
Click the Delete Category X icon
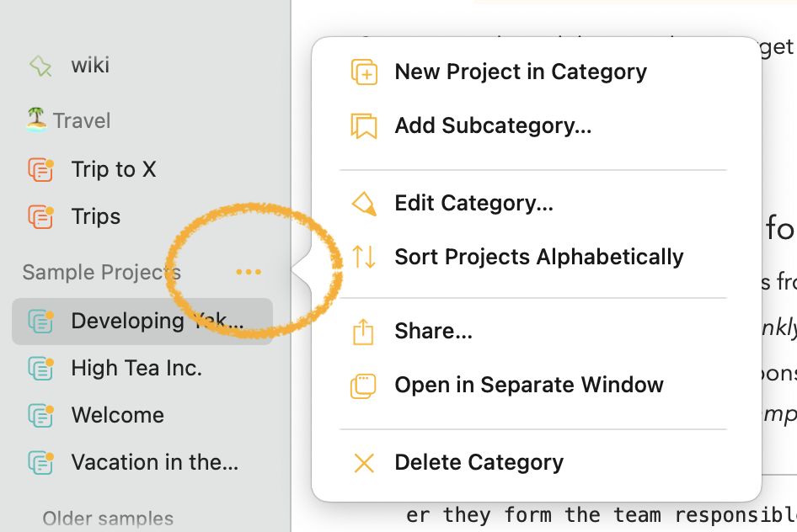pyautogui.click(x=364, y=463)
